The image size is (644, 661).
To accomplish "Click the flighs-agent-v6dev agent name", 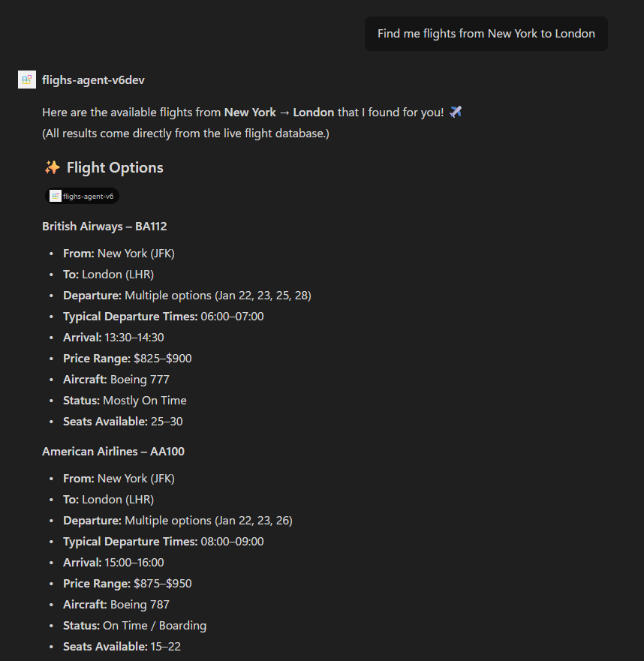I will pos(98,80).
